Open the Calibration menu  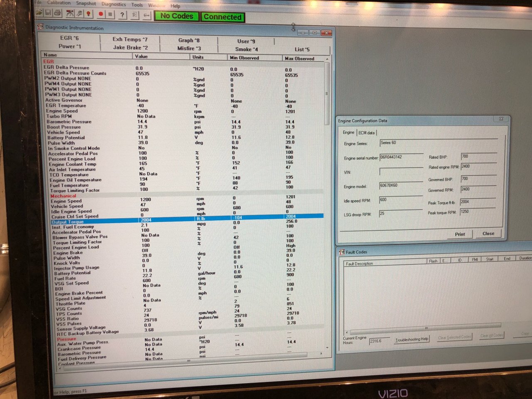[x=59, y=2]
